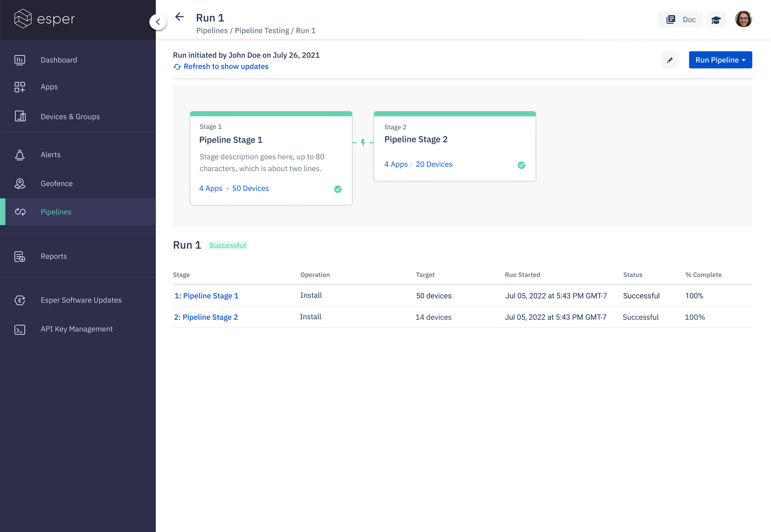
Task: Collapse the sidebar using the chevron button
Action: [158, 22]
